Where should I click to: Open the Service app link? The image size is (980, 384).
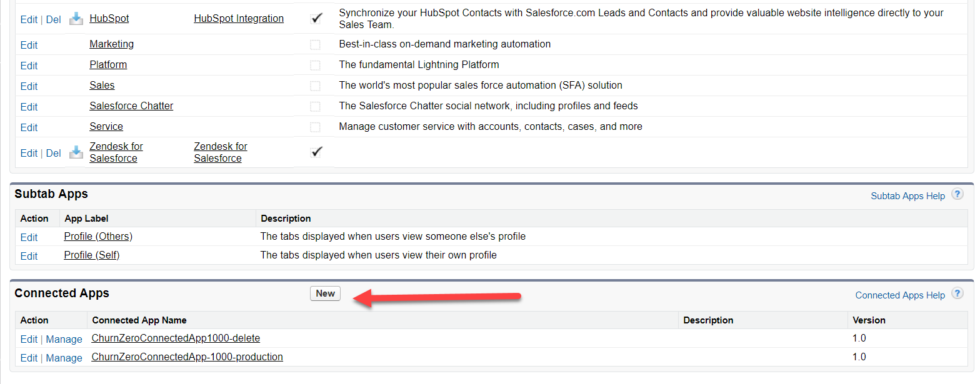(106, 126)
